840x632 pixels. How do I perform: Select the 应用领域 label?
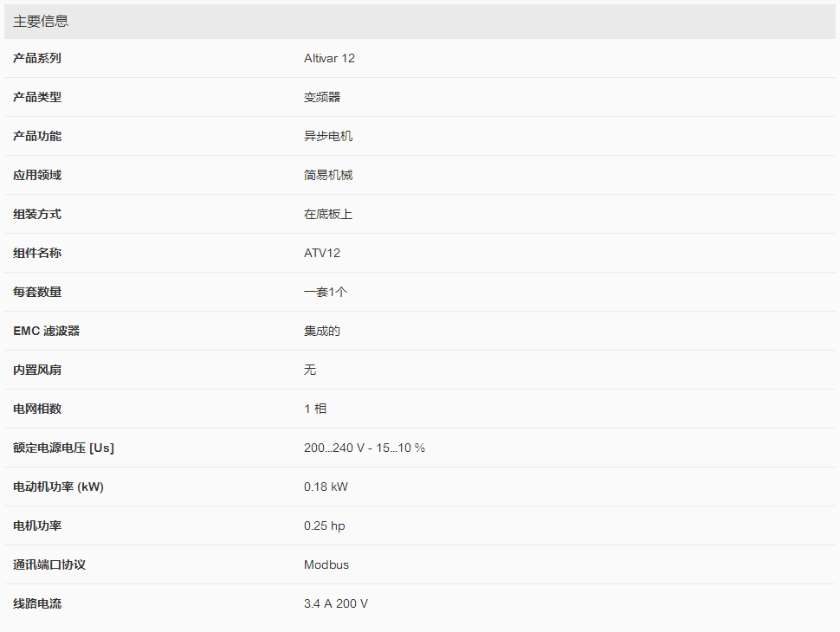click(x=37, y=175)
